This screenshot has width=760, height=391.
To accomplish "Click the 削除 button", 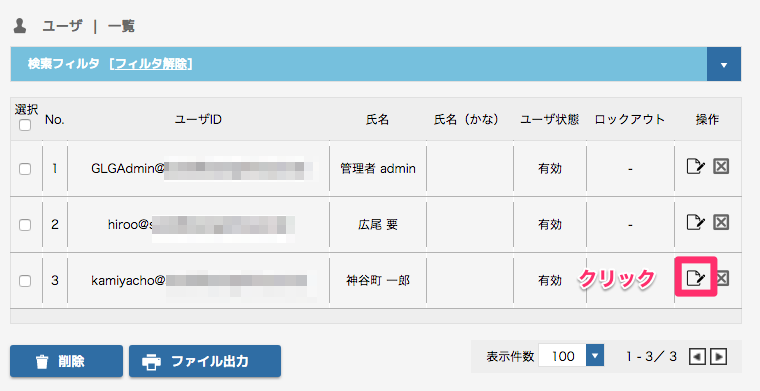I will point(66,361).
